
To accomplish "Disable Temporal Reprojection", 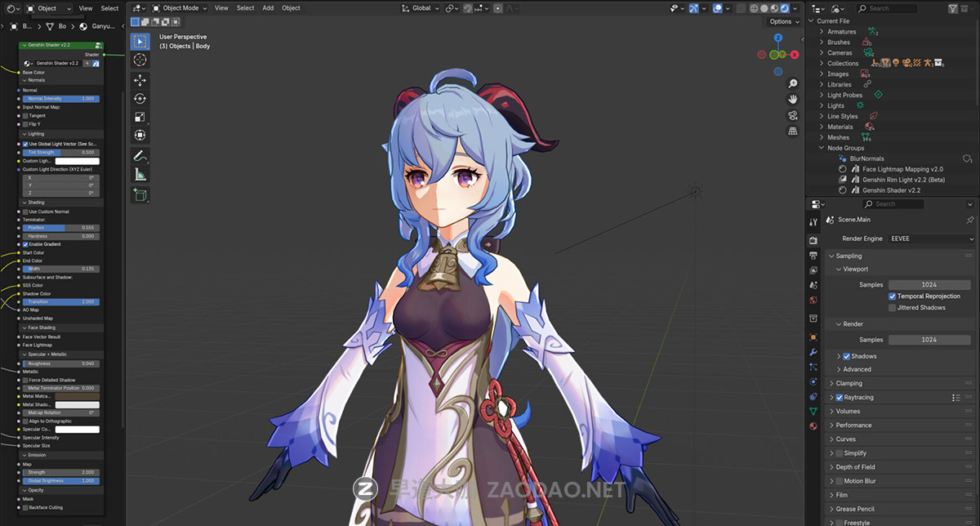I will (x=893, y=296).
